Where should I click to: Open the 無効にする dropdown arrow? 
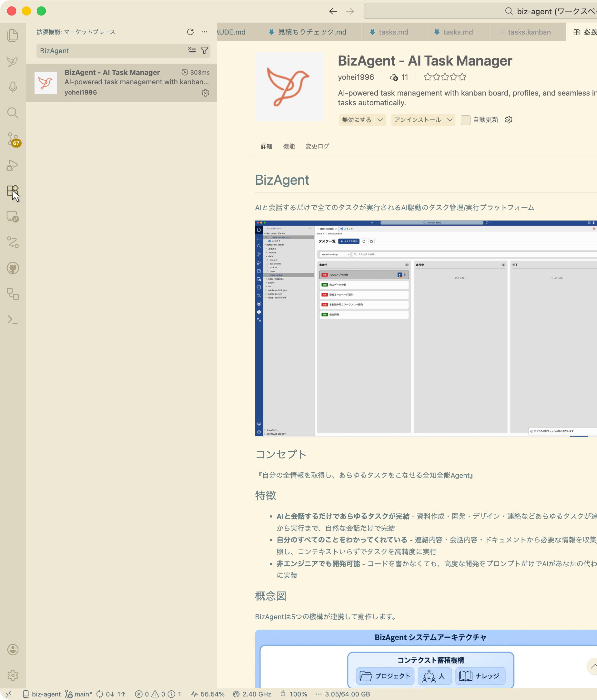(380, 120)
